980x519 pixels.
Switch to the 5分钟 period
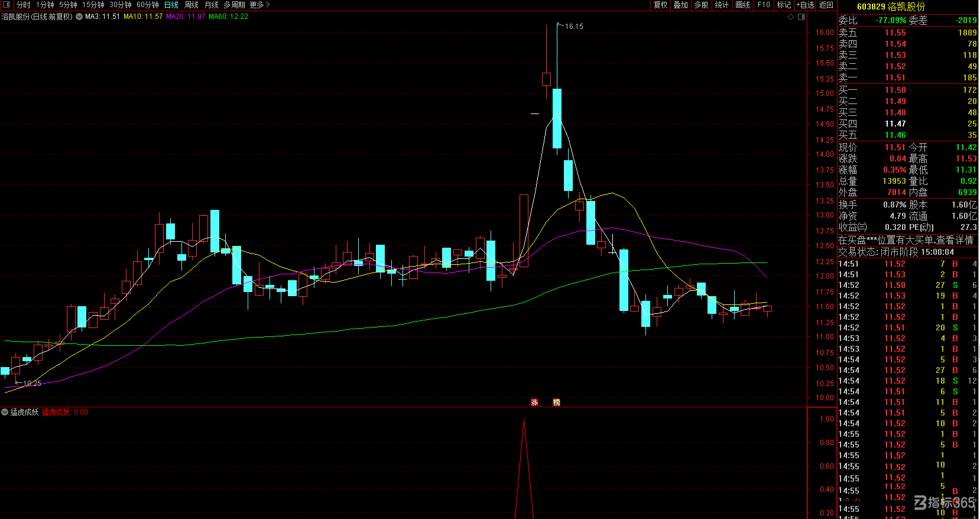(68, 5)
